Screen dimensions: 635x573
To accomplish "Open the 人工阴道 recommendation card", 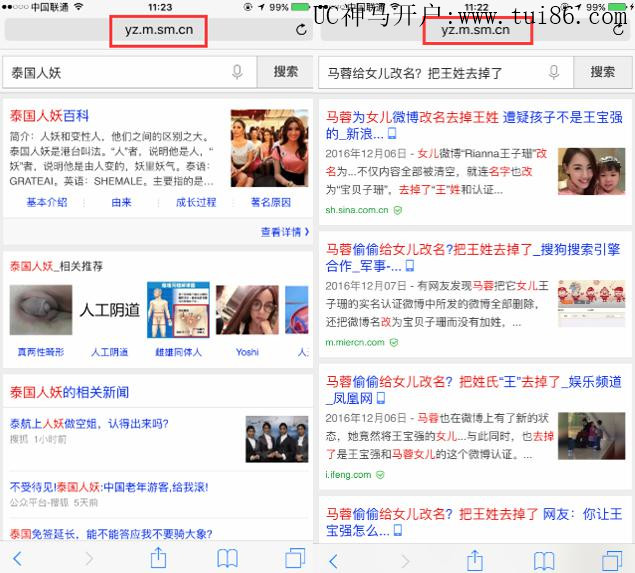I will coord(110,310).
